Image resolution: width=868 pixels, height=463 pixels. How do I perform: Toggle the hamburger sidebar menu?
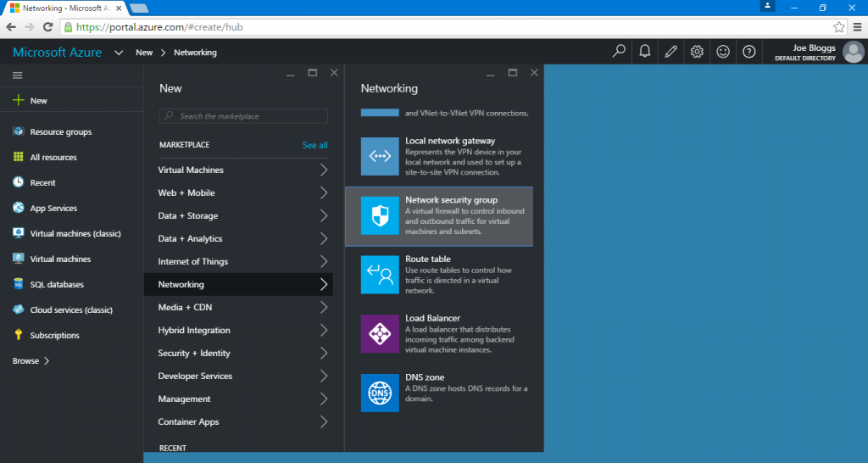17,75
